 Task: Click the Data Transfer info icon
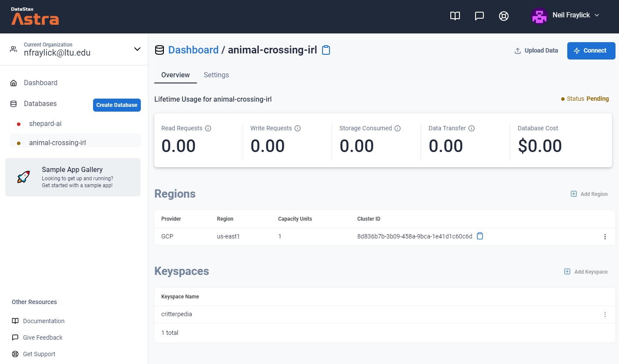(471, 128)
